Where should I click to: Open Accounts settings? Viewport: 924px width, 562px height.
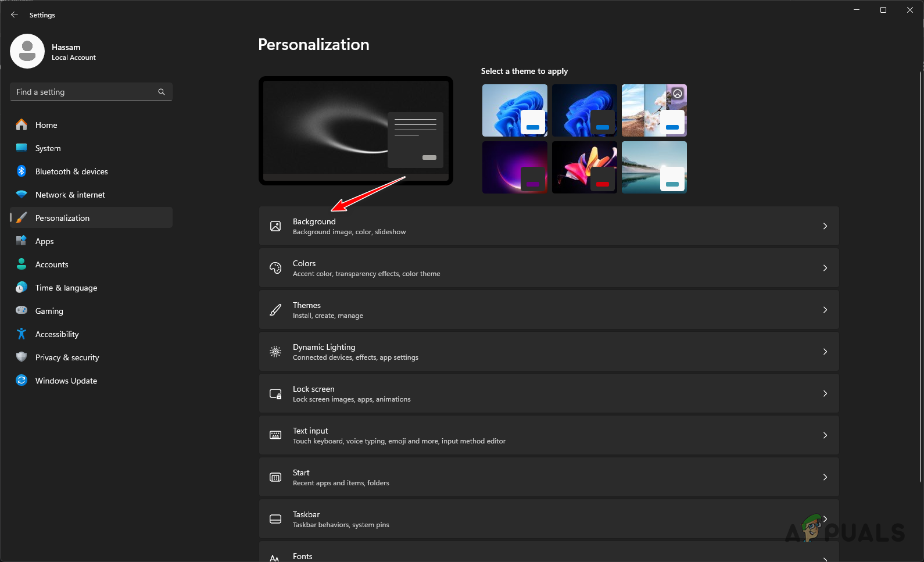point(91,264)
